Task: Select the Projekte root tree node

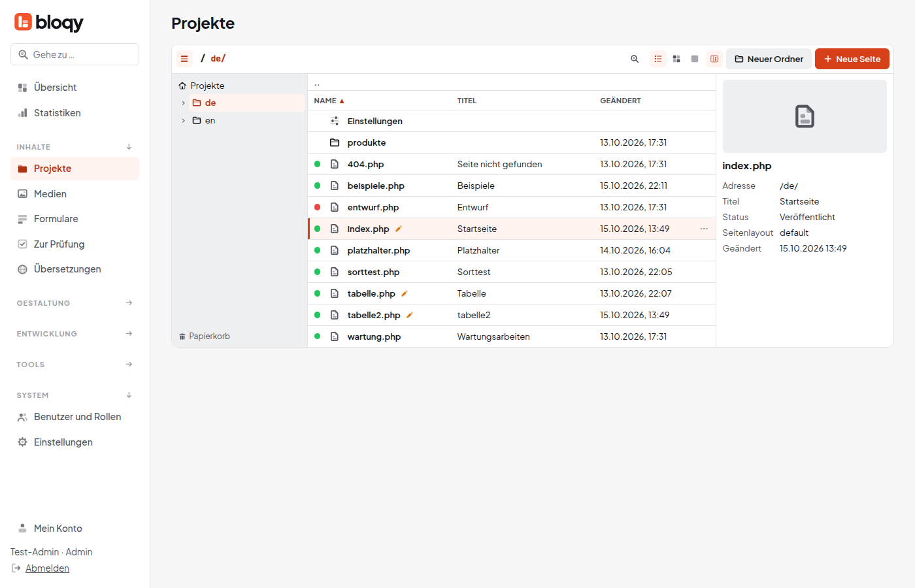Action: click(201, 86)
